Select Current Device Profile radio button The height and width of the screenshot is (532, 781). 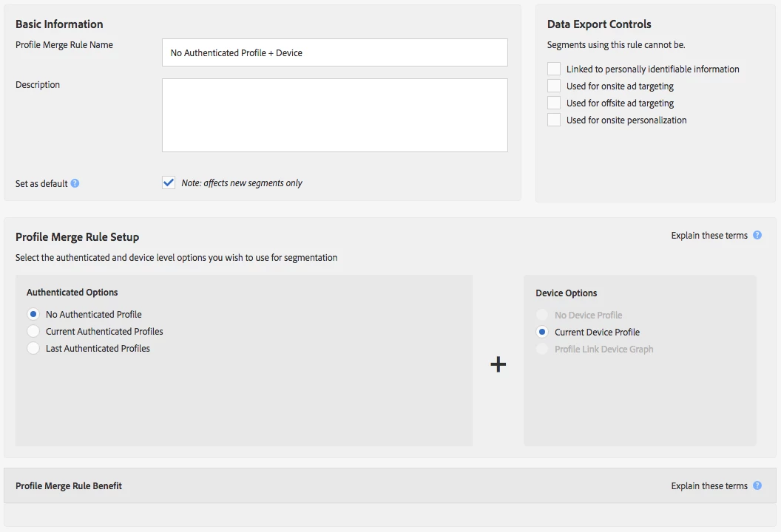pyautogui.click(x=543, y=332)
